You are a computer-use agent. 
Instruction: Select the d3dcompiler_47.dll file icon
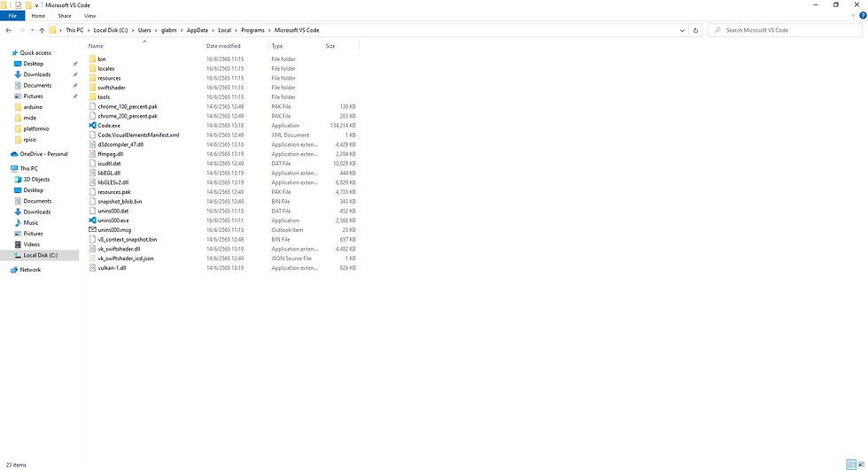(x=92, y=144)
